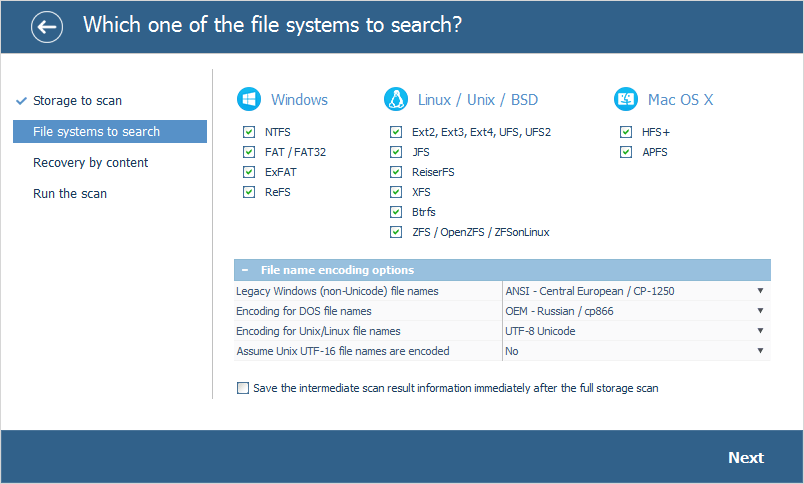This screenshot has height=484, width=804.
Task: Uncheck the JFS checkbox
Action: [396, 152]
